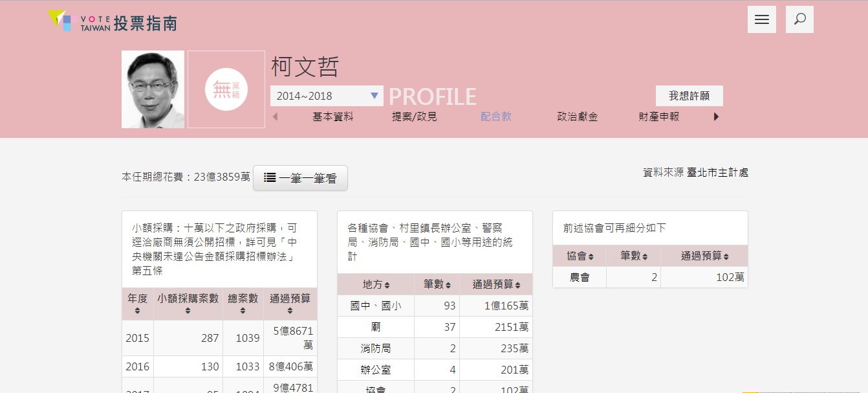Open the 基本資料 tab
868x393 pixels.
pyautogui.click(x=333, y=117)
